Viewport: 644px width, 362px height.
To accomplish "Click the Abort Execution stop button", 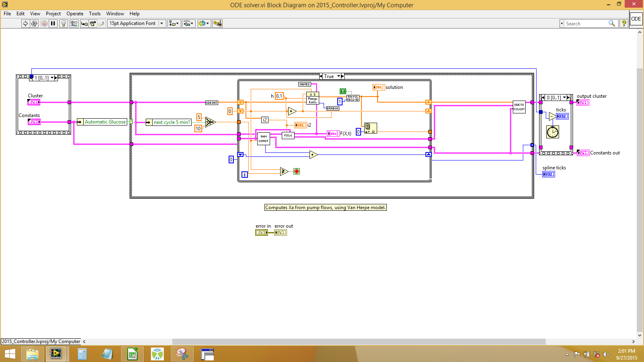I will point(44,23).
